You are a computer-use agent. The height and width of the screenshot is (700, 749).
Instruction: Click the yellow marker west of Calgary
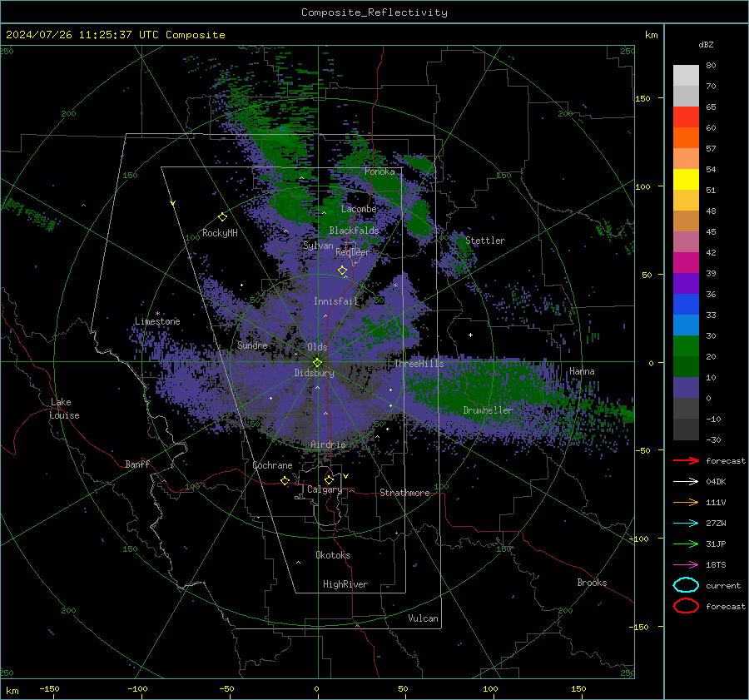point(285,480)
